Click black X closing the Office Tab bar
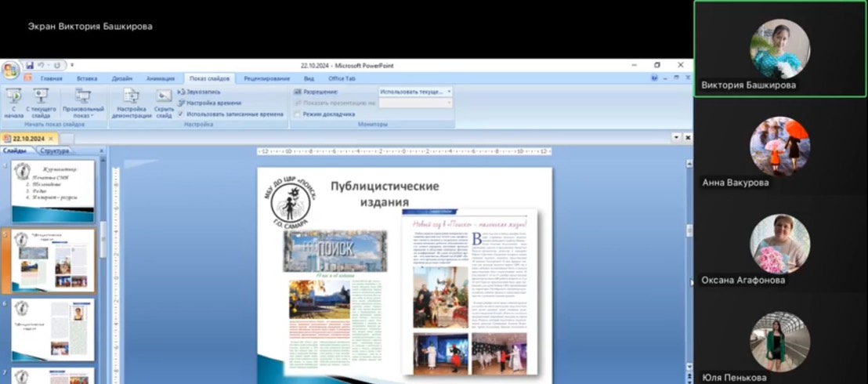868x384 pixels. pos(688,137)
